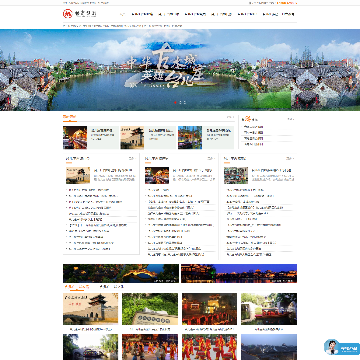Switch to the last banner carousel dot
This screenshot has height=360, width=360.
(185, 103)
